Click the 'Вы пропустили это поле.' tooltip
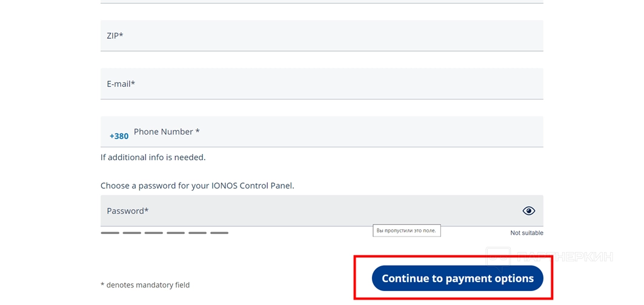This screenshot has height=305, width=644. 406,230
